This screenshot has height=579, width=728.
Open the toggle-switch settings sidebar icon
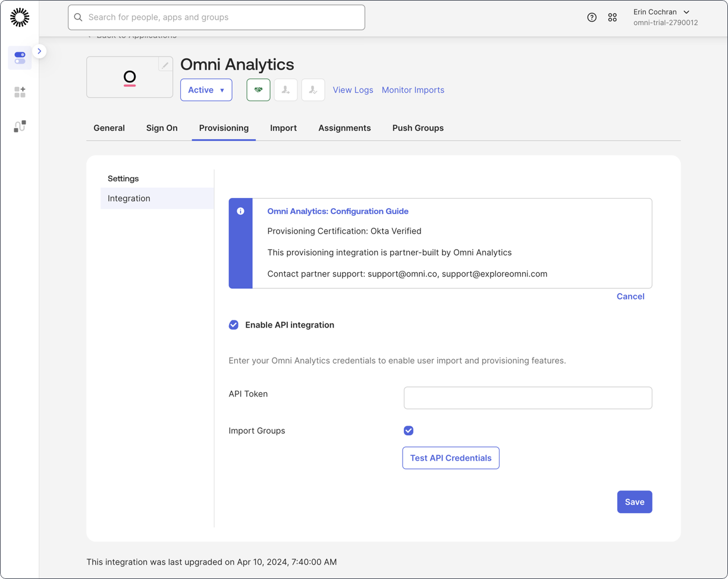point(20,58)
